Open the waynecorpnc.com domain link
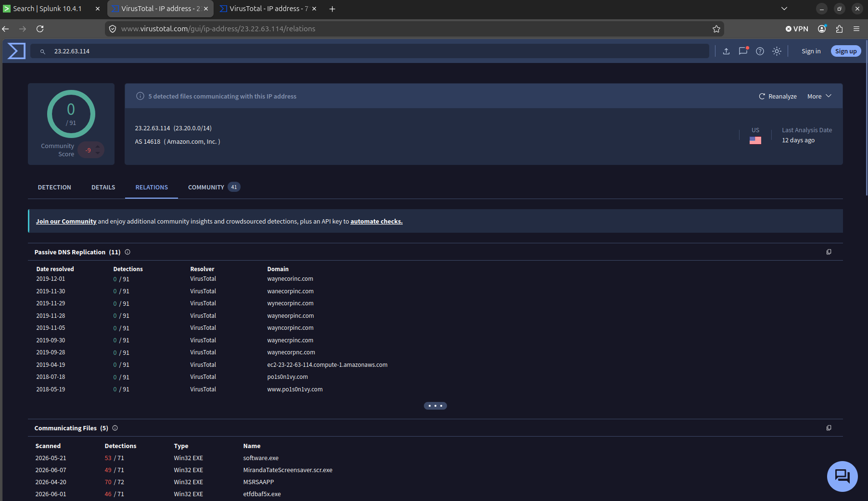This screenshot has width=868, height=501. click(291, 352)
